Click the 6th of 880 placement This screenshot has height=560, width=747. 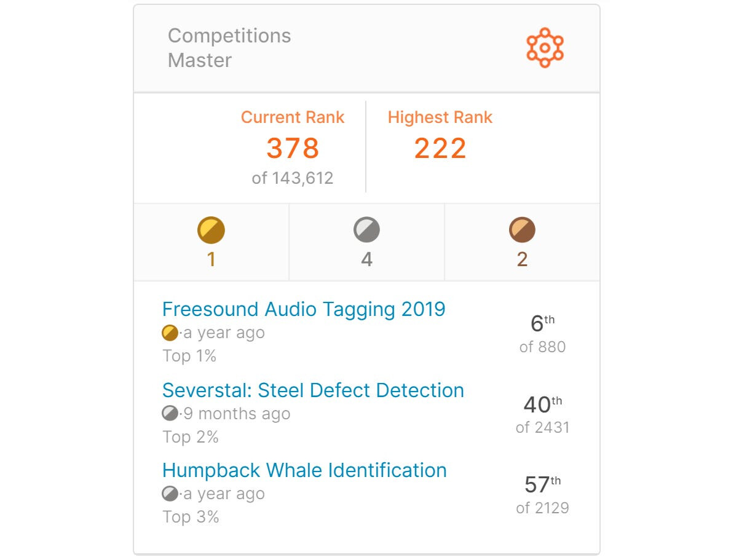coord(542,334)
